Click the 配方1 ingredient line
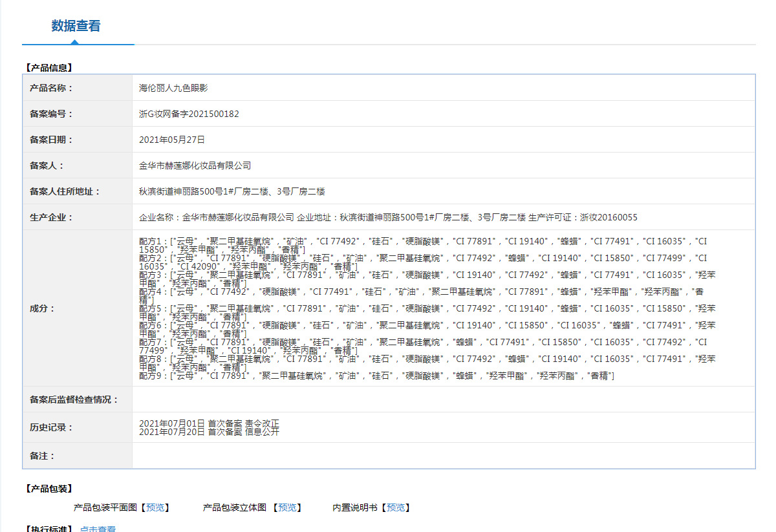The width and height of the screenshot is (776, 532). pyautogui.click(x=423, y=245)
